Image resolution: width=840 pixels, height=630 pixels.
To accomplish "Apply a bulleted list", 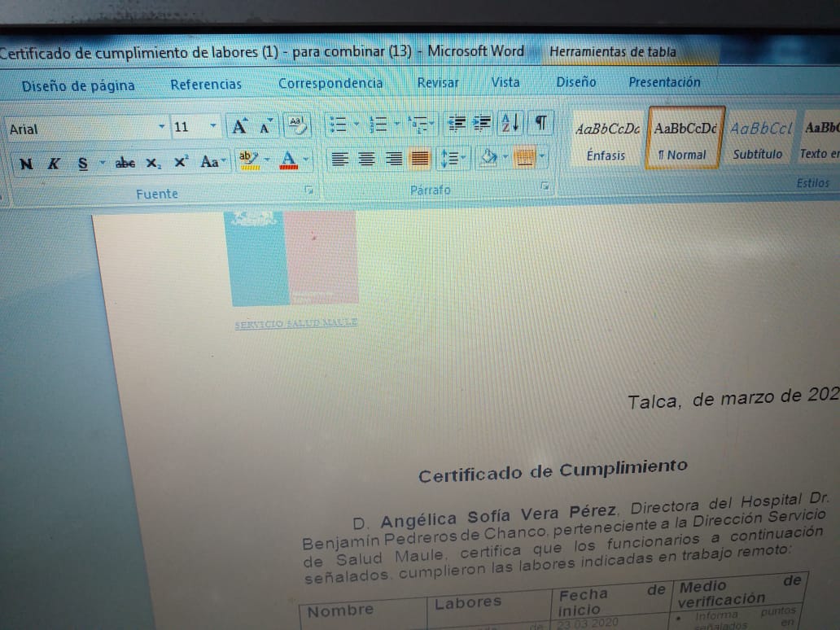I will (337, 125).
